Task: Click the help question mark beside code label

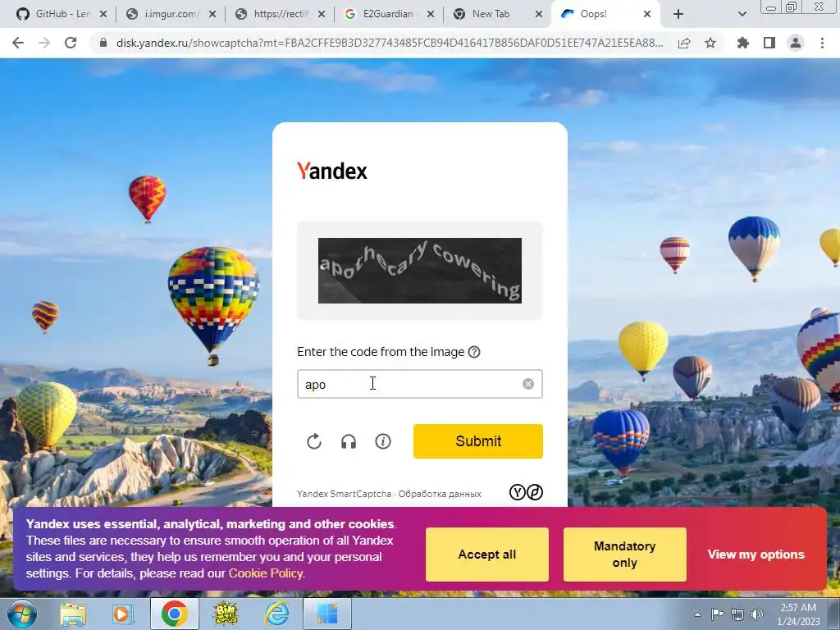Action: 474,352
